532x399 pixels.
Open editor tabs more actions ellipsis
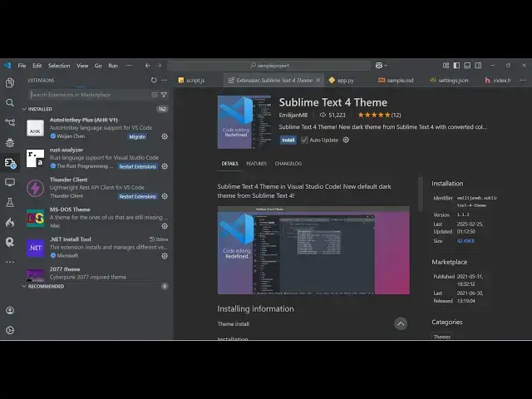pyautogui.click(x=523, y=80)
